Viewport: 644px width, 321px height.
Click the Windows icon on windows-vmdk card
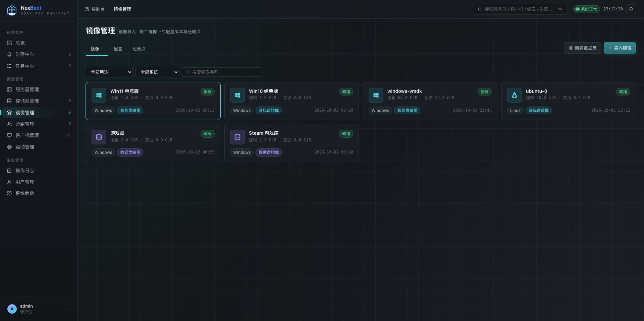coord(376,95)
